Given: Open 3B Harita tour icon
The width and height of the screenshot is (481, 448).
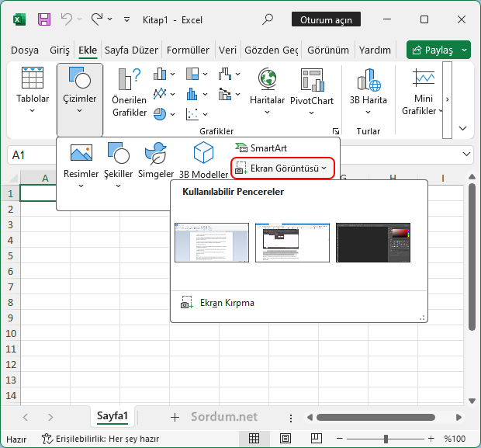Looking at the screenshot, I should pyautogui.click(x=369, y=80).
